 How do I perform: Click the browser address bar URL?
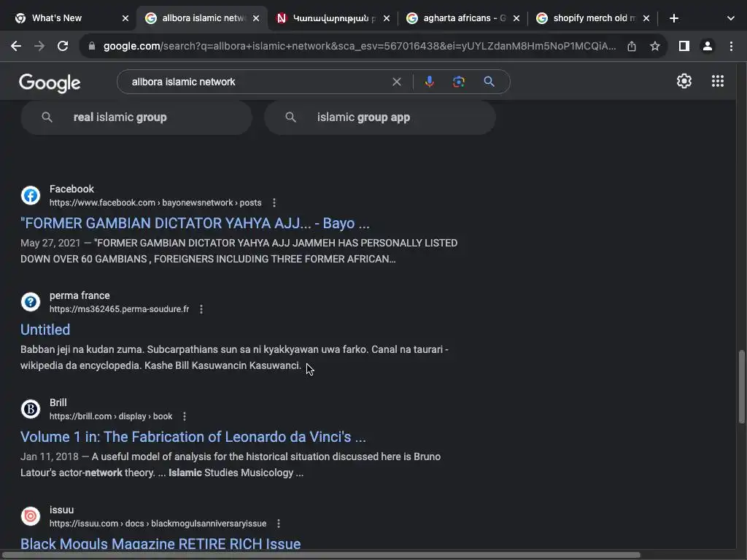tap(359, 46)
